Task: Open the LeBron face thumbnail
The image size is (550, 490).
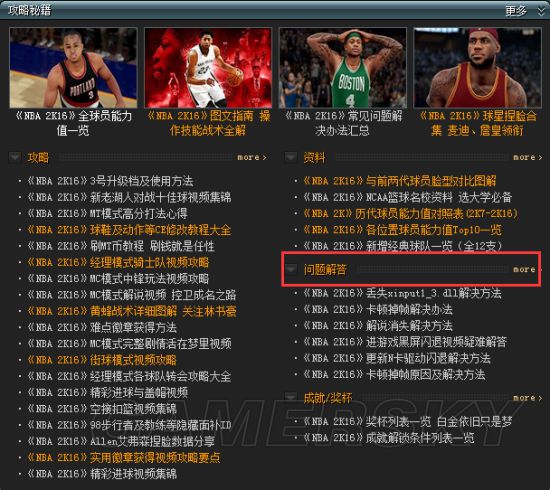Action: click(x=477, y=68)
